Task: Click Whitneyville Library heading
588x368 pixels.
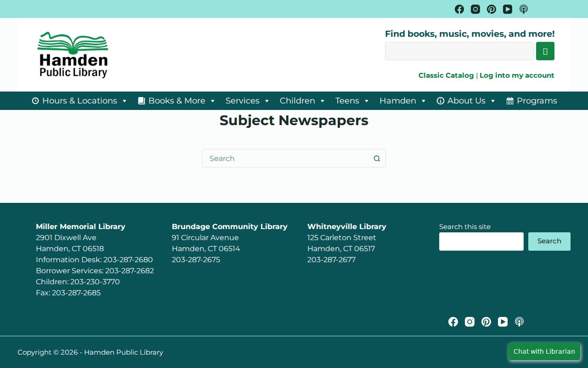Action: point(347,226)
